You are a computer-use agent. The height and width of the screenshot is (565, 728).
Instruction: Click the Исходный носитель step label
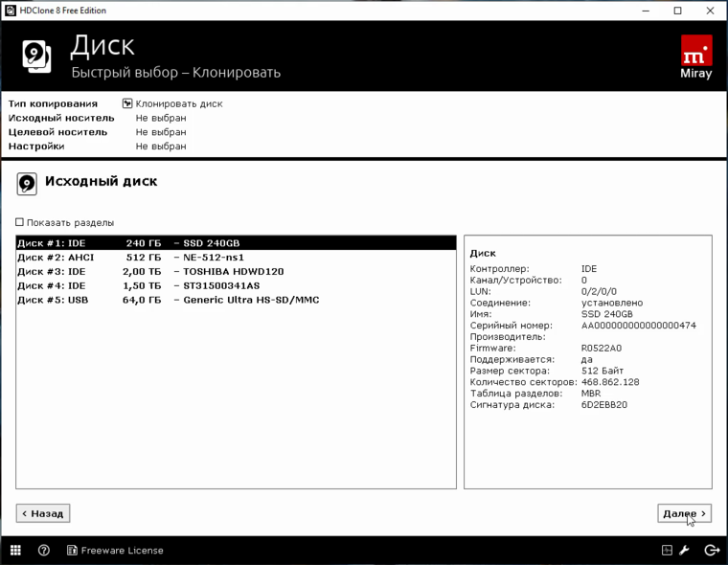click(61, 118)
